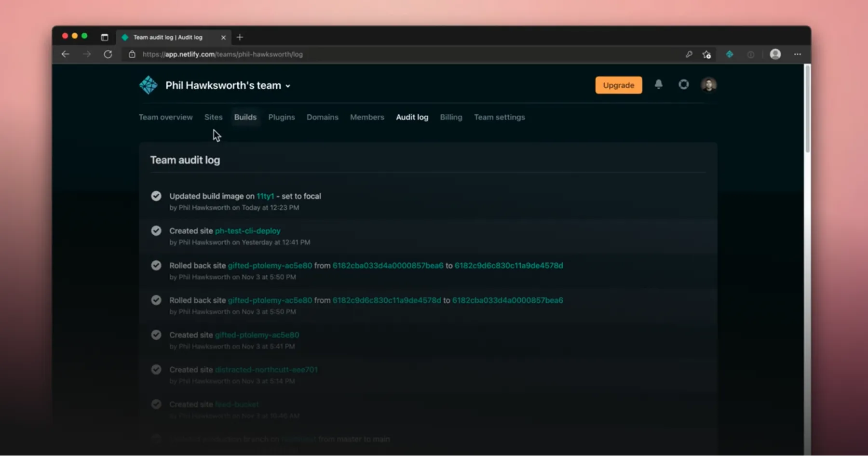Click the 11ty1 site link

point(265,196)
